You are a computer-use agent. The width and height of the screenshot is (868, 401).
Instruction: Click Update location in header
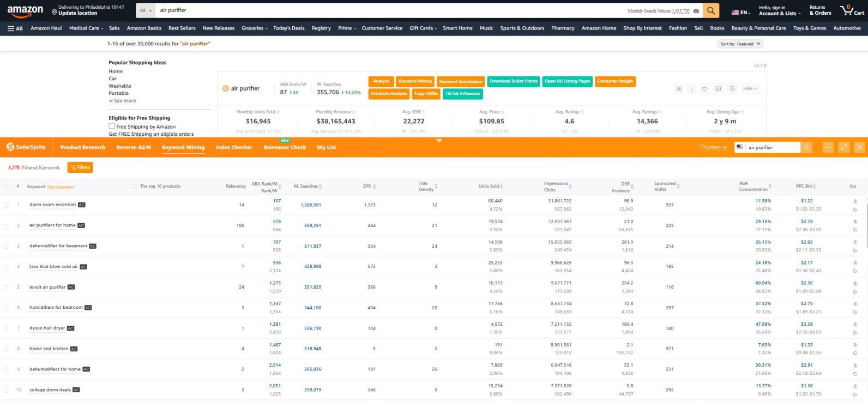77,13
